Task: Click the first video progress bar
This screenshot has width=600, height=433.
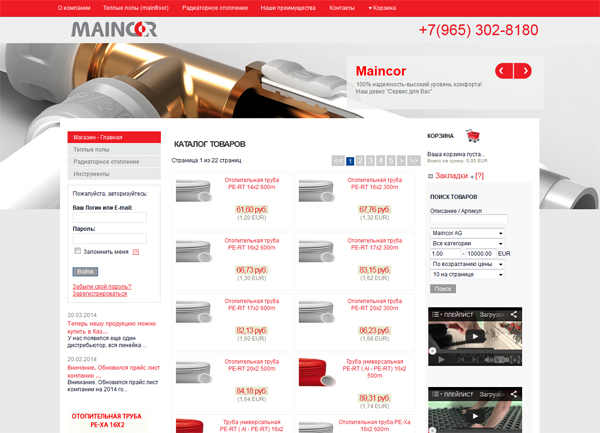Action: pos(475,351)
